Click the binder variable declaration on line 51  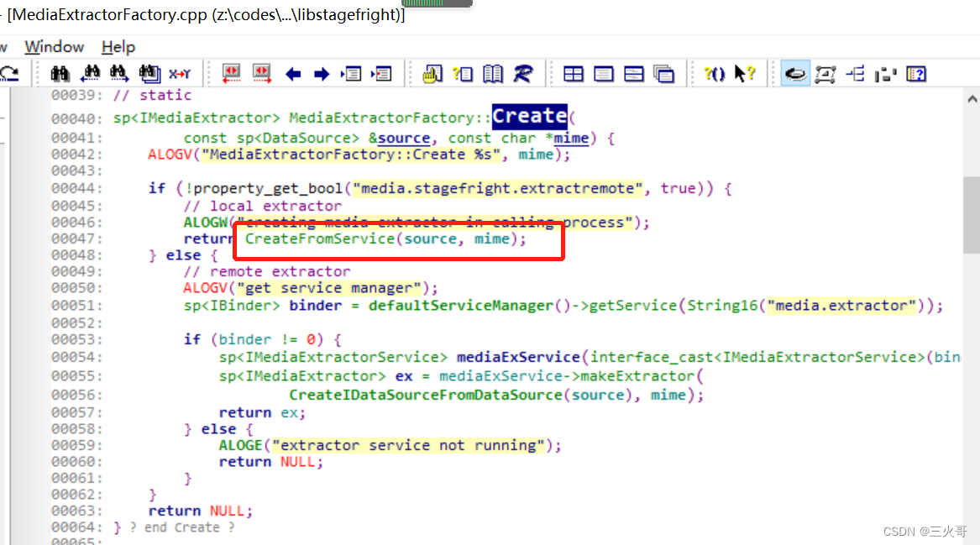[x=315, y=306]
